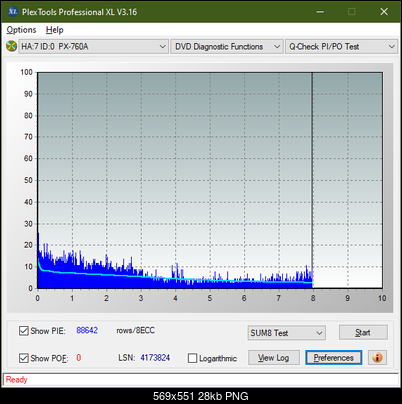
Task: Click the Ready status text
Action: pyautogui.click(x=16, y=379)
